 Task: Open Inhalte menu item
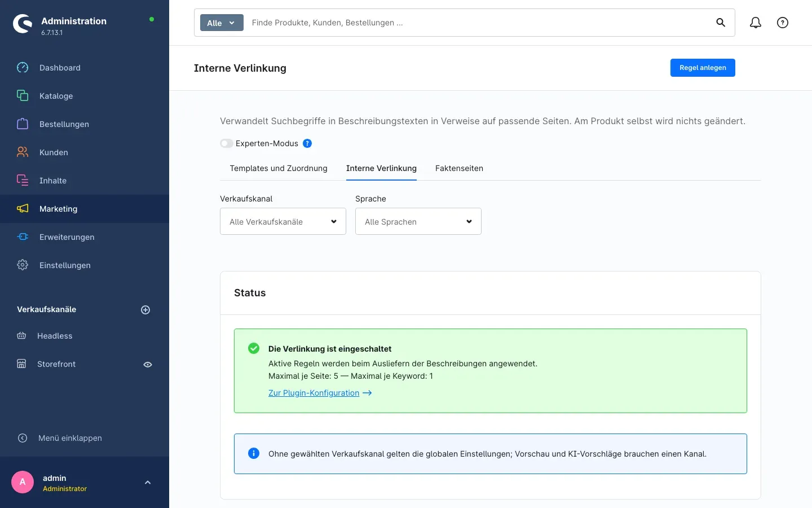[85, 181]
